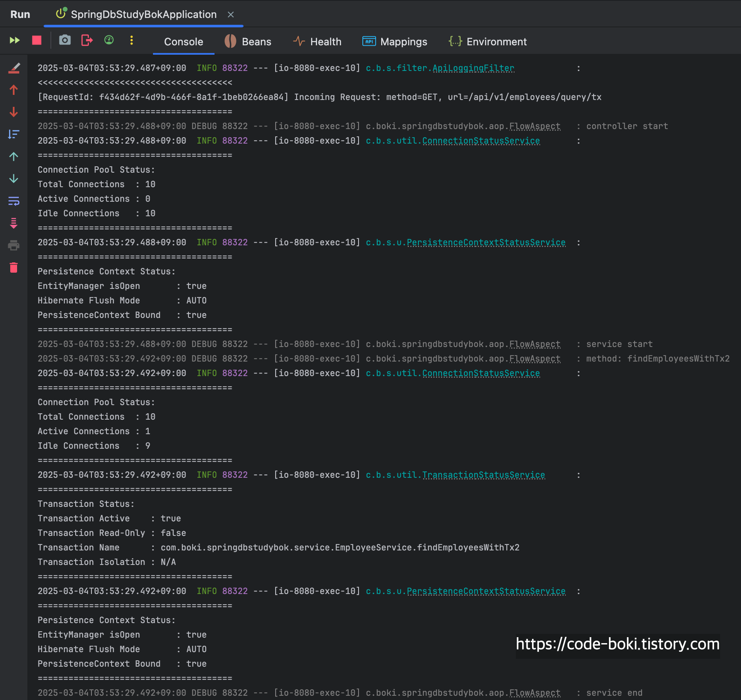This screenshot has height=700, width=741.
Task: Open the More actions three-dot menu
Action: click(131, 40)
